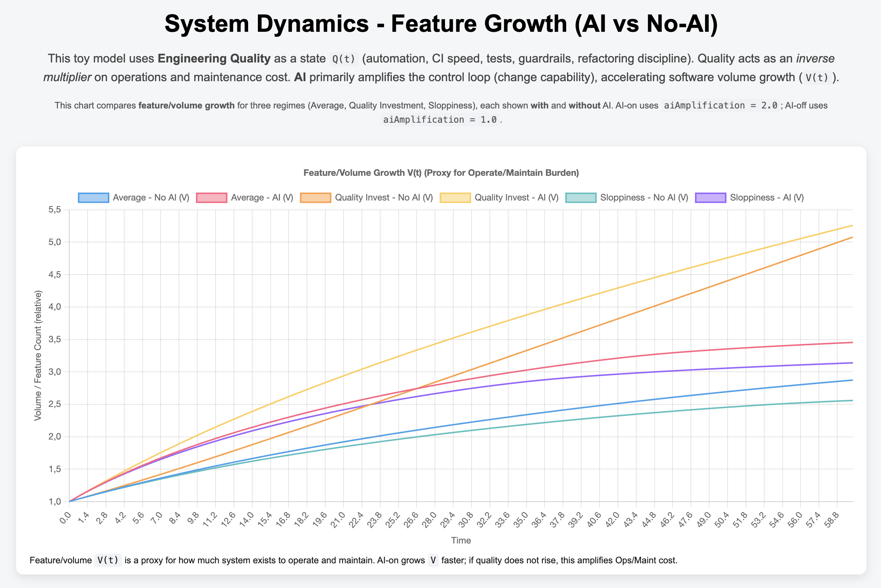Toggle the "Average - No AI (V)" legend entry

pos(152,197)
